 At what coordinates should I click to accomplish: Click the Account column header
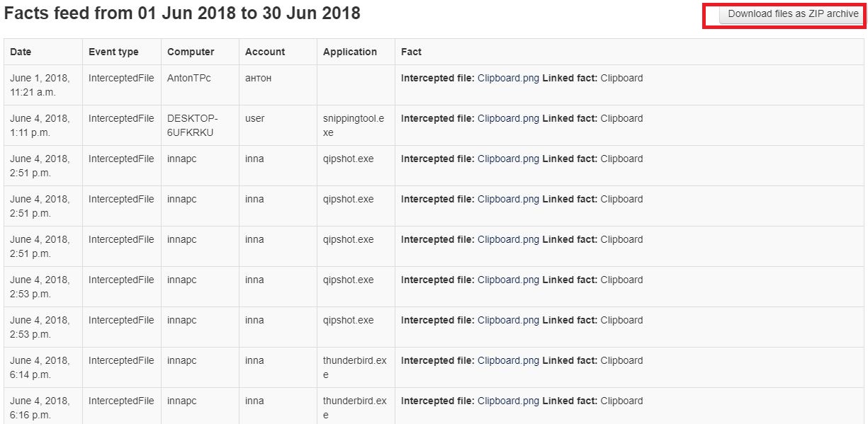(265, 52)
